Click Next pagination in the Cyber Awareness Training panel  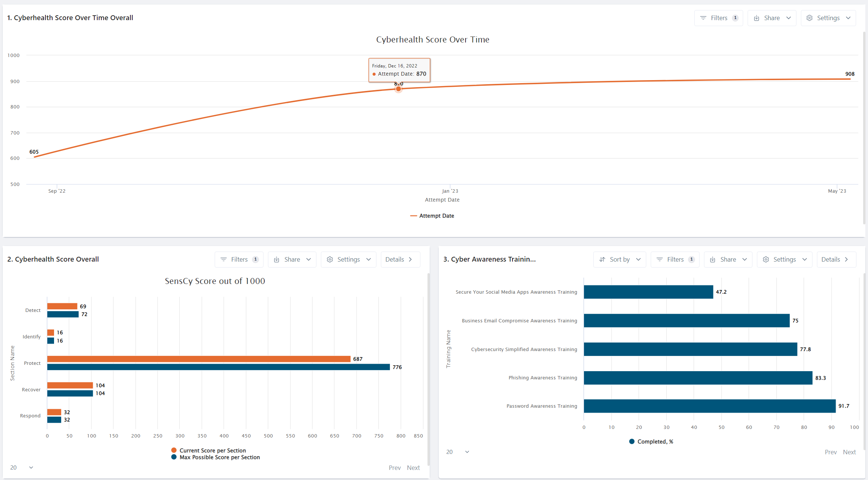(x=850, y=452)
